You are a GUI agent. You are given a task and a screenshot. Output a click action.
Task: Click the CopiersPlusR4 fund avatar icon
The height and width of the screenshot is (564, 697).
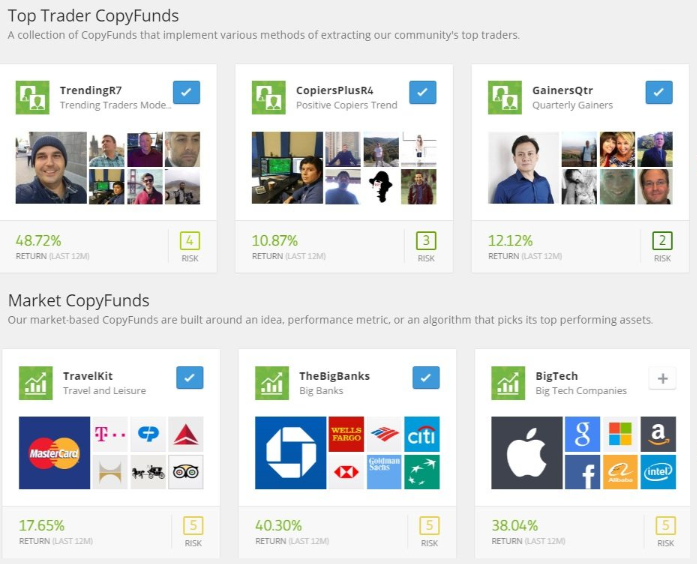268,97
